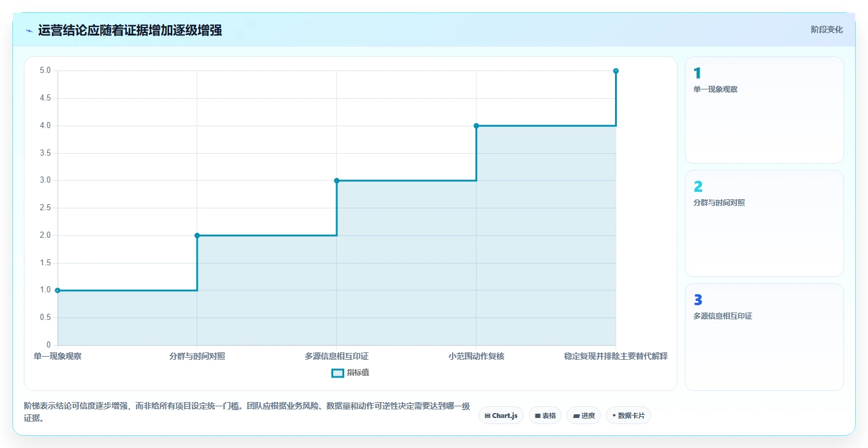Click the data point at 多源信息相互印证
Image resolution: width=868 pixels, height=448 pixels.
[x=337, y=181]
